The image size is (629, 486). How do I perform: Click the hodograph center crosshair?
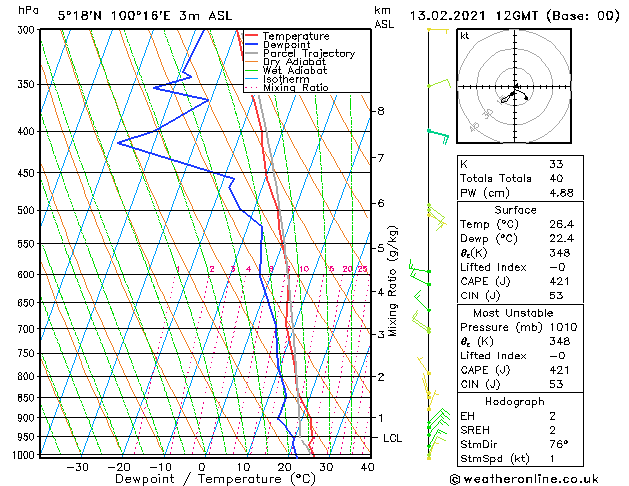515,87
